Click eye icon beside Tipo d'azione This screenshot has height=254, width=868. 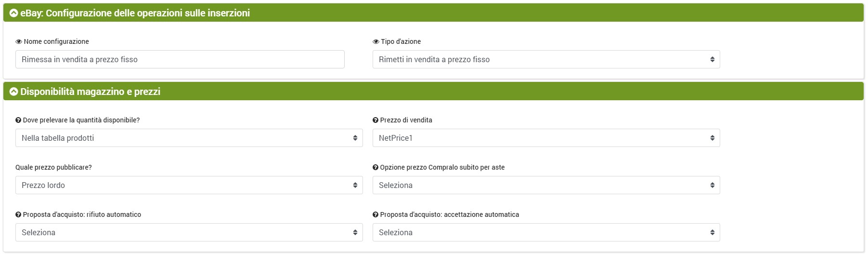[376, 42]
